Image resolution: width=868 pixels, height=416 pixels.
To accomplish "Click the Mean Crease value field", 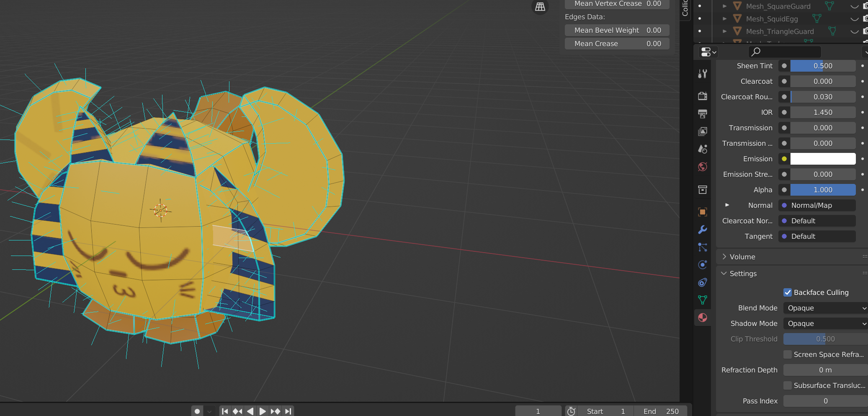I will pos(617,44).
